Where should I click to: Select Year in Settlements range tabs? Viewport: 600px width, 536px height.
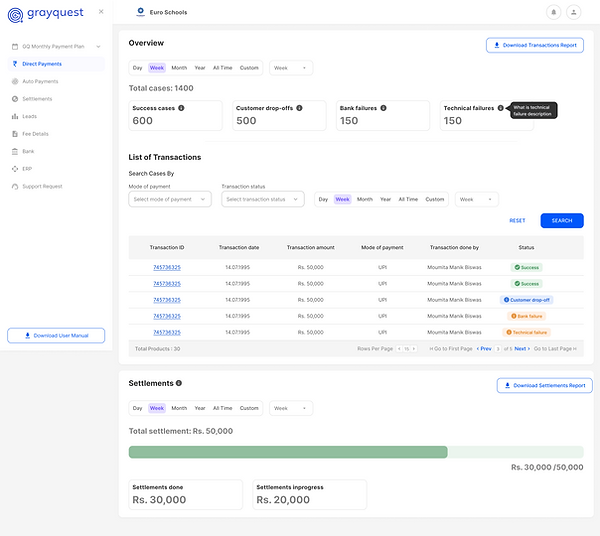click(x=200, y=408)
